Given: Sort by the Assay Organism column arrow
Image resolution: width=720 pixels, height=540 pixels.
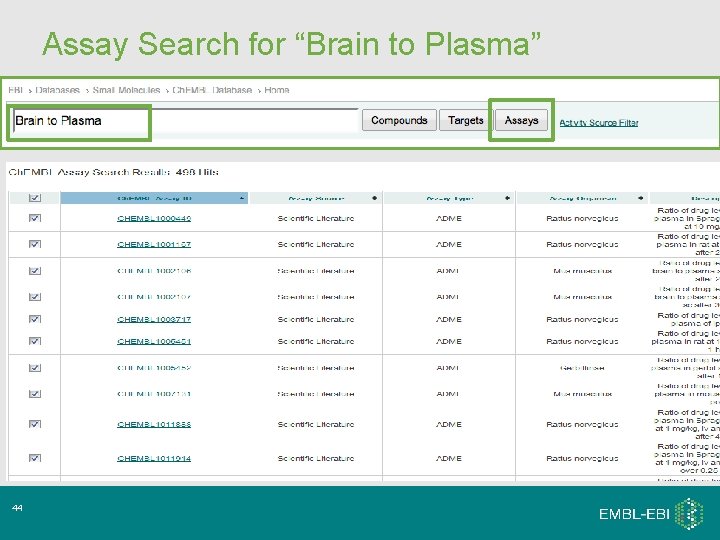Looking at the screenshot, I should (641, 198).
